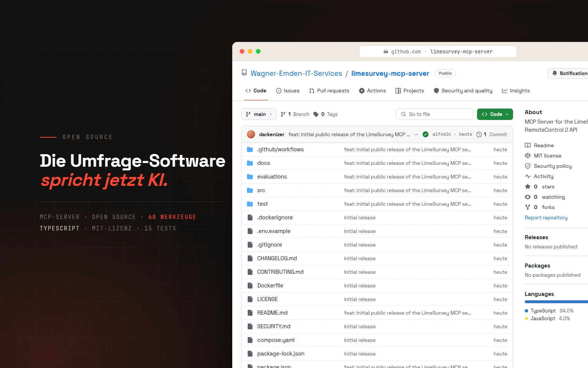Open the Projects tab

(x=409, y=91)
